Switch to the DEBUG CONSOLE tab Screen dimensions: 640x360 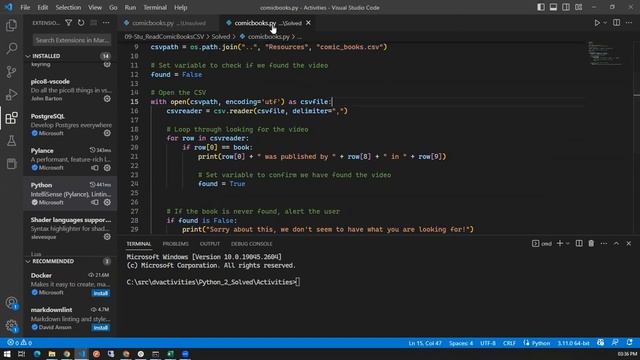click(251, 244)
